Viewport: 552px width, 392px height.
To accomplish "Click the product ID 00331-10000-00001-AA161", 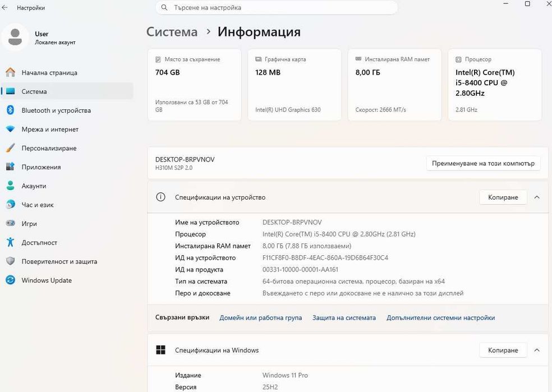I will pos(300,270).
